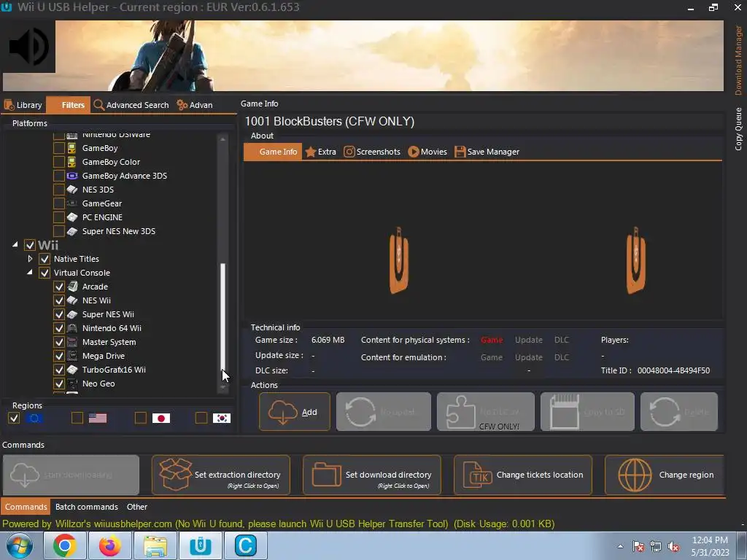Uncheck the Virtual Console checkbox
The width and height of the screenshot is (747, 560).
click(44, 273)
